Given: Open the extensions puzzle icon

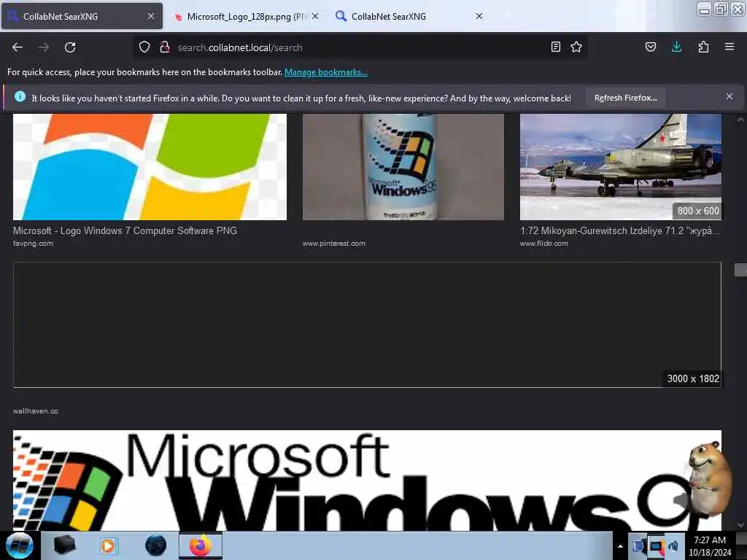Looking at the screenshot, I should click(x=703, y=47).
